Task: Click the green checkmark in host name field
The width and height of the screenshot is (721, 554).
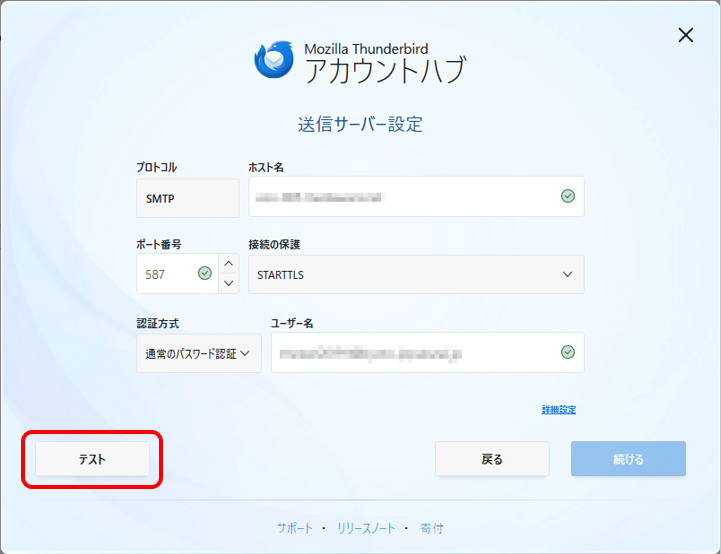Action: pos(568,196)
